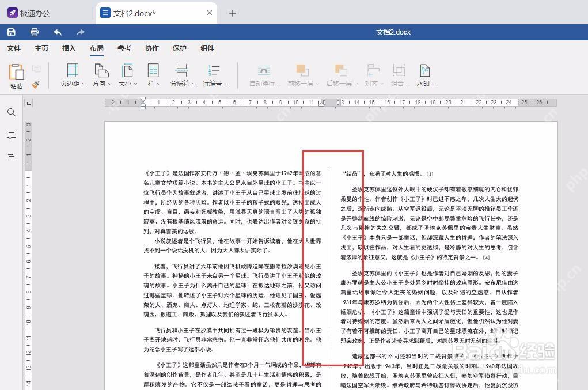
Task: Click the 对齐 align icon
Action: tap(373, 70)
